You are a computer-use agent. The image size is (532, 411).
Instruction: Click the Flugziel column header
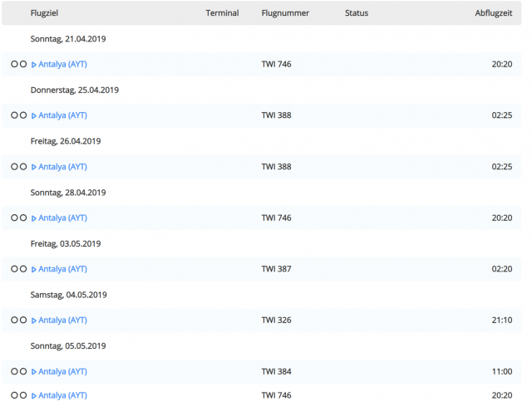click(x=46, y=13)
